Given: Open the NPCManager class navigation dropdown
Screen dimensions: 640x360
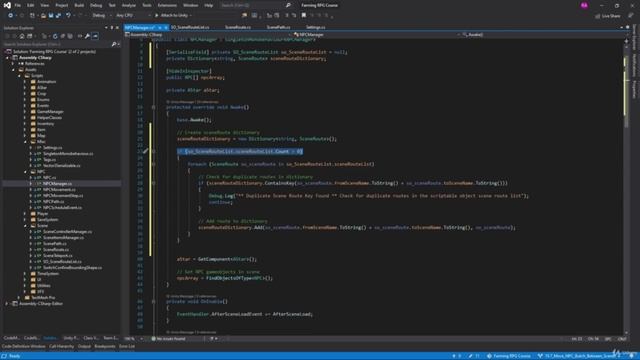Looking at the screenshot, I should [x=377, y=35].
